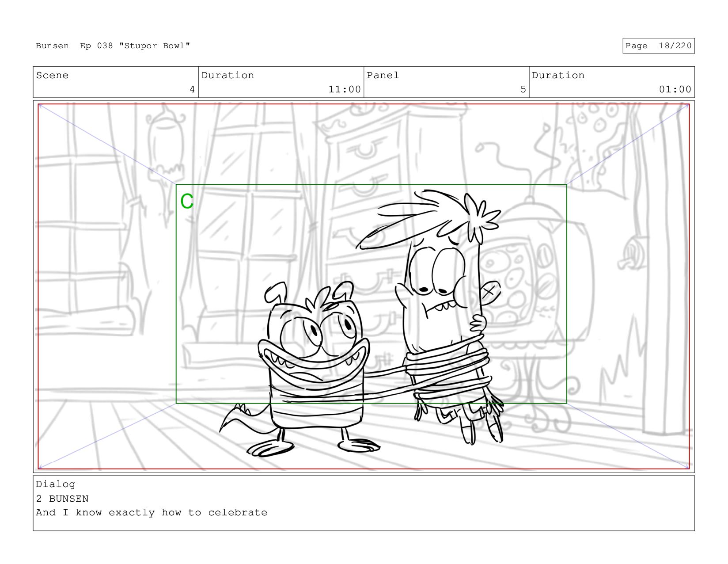Viewport: 728px width, 564px height.
Task: Click the line 'And I know exactly how to celebrate'
Action: click(x=152, y=513)
